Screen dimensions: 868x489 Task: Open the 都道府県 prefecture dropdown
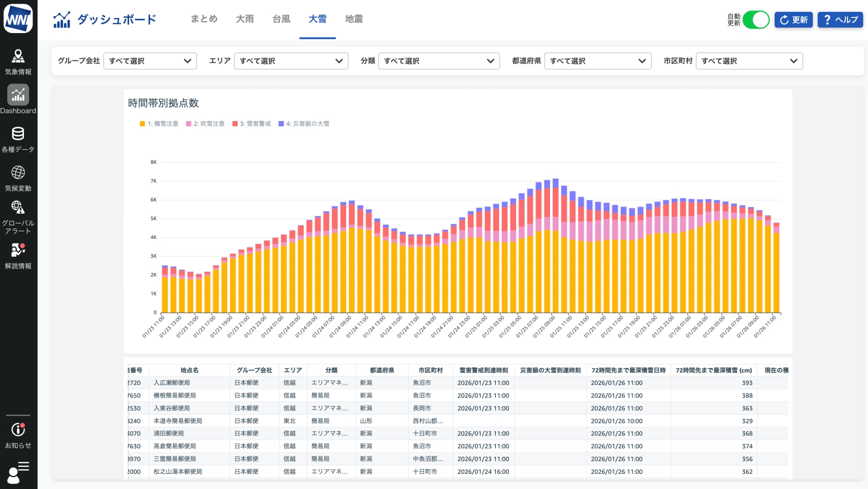pos(597,61)
